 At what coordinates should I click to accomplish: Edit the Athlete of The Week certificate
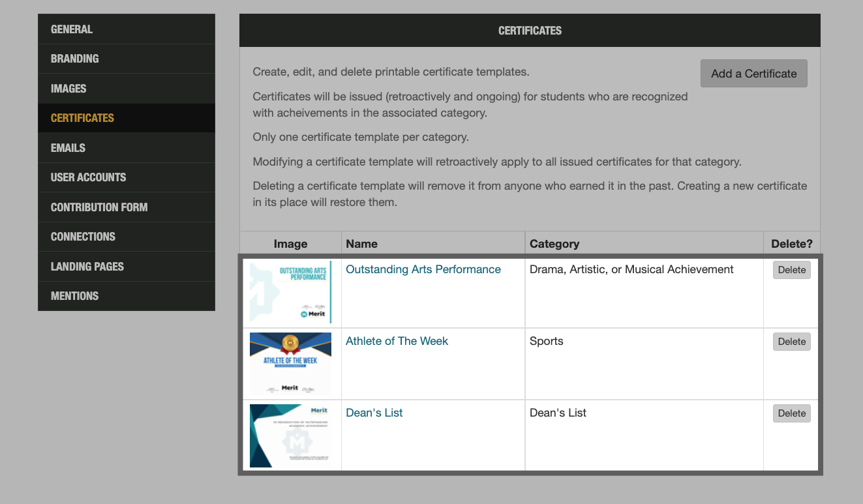(x=397, y=340)
